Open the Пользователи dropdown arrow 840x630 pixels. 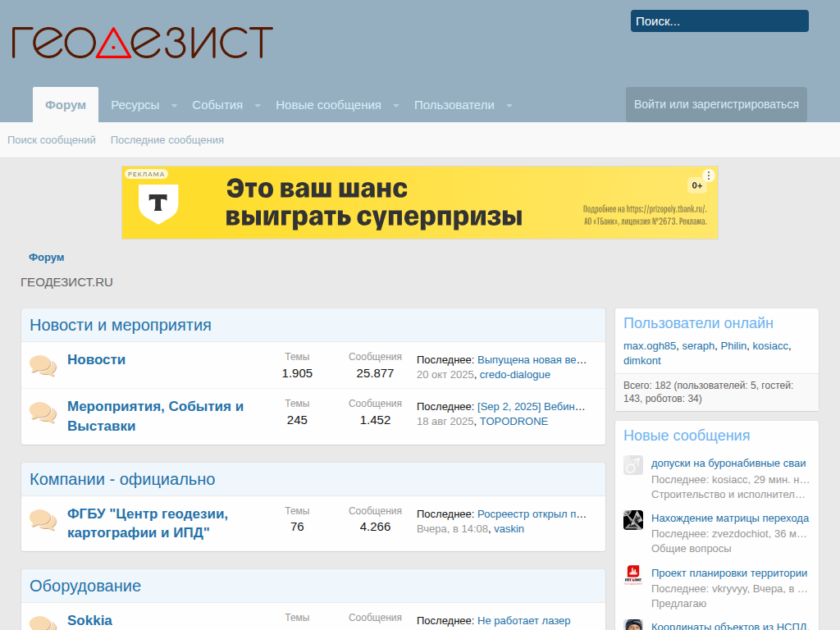pos(509,106)
